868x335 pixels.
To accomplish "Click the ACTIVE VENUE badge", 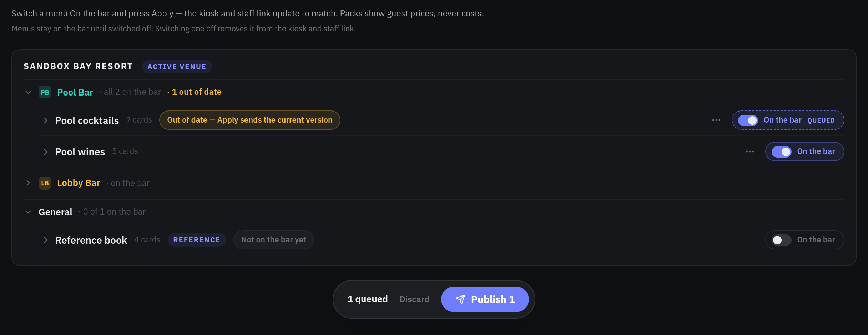I will coord(177,67).
